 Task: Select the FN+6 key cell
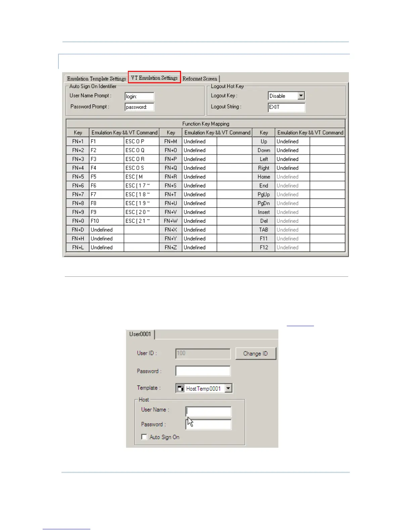(78, 186)
